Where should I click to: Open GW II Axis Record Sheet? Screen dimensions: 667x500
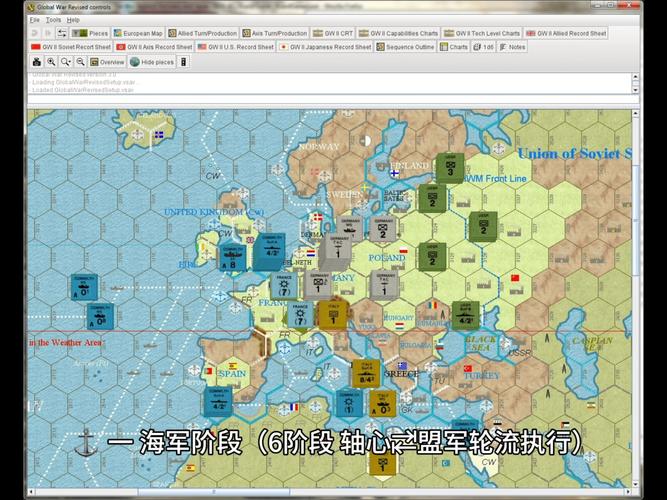[x=154, y=47]
